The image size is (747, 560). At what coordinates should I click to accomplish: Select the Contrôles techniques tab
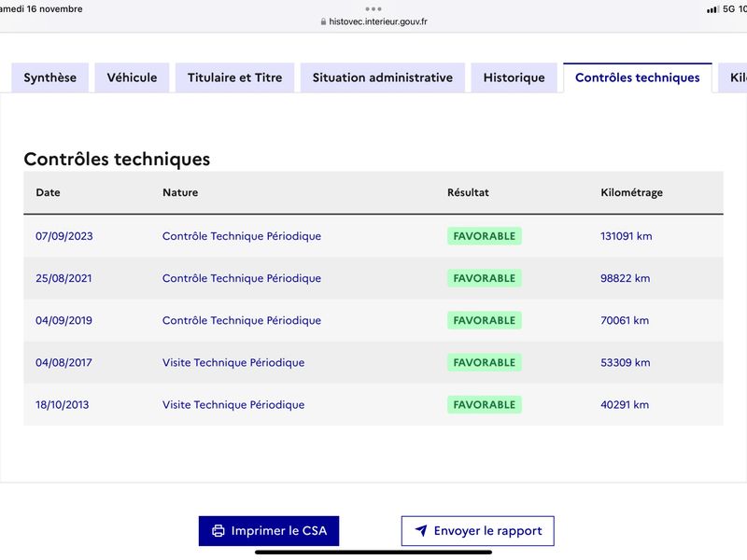tap(638, 77)
